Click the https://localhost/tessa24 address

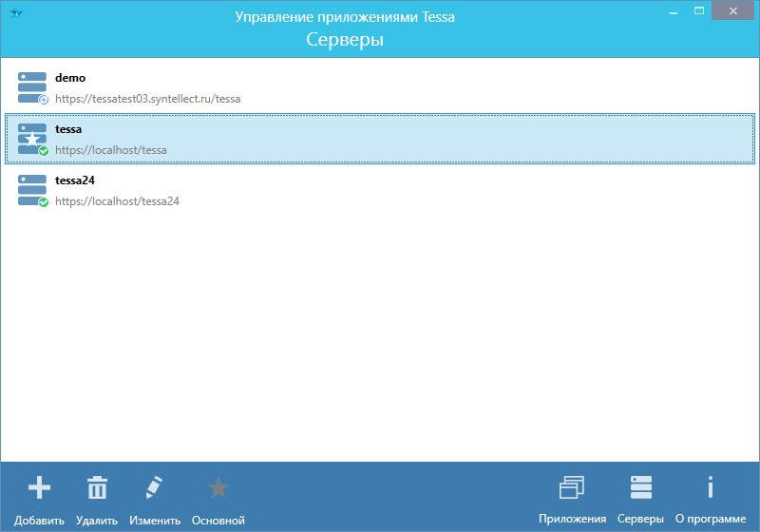(117, 201)
